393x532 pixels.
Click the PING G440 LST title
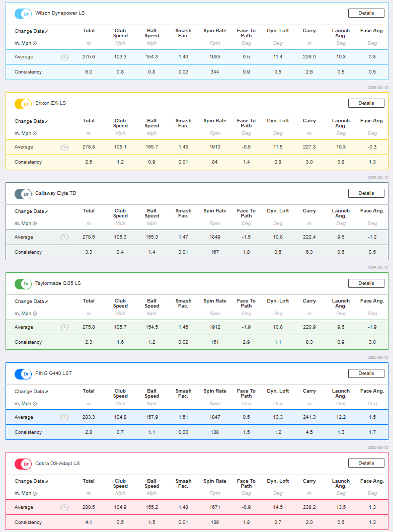[53, 373]
